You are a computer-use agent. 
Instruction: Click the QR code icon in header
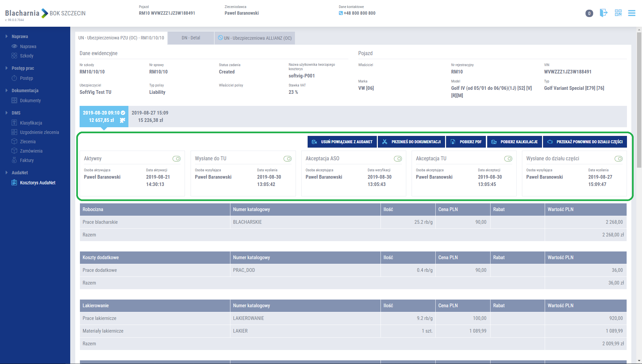[618, 13]
